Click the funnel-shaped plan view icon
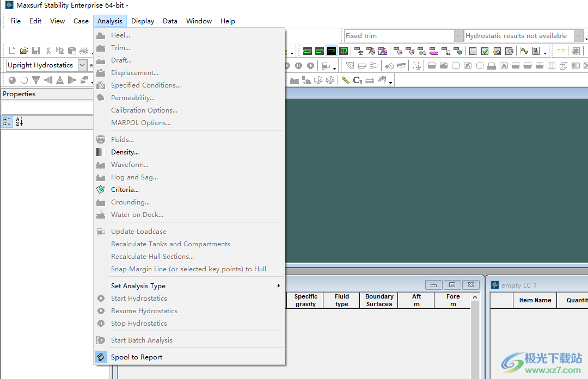This screenshot has width=588, height=379. (36, 80)
